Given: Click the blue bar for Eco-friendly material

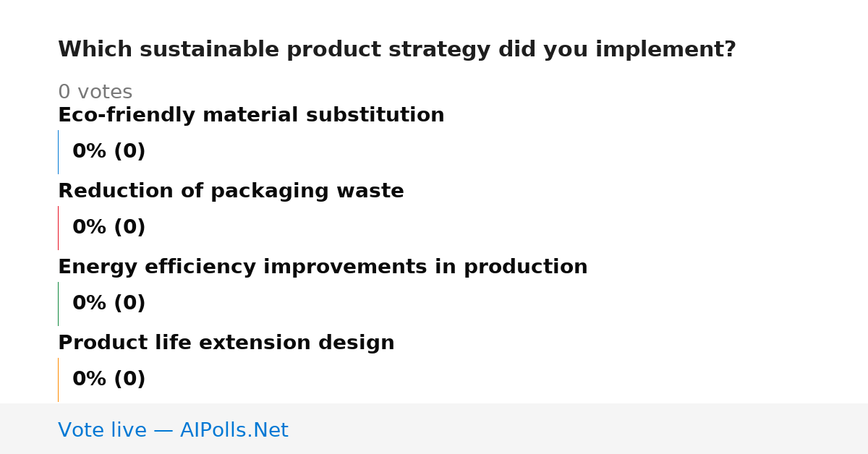Looking at the screenshot, I should pos(58,152).
